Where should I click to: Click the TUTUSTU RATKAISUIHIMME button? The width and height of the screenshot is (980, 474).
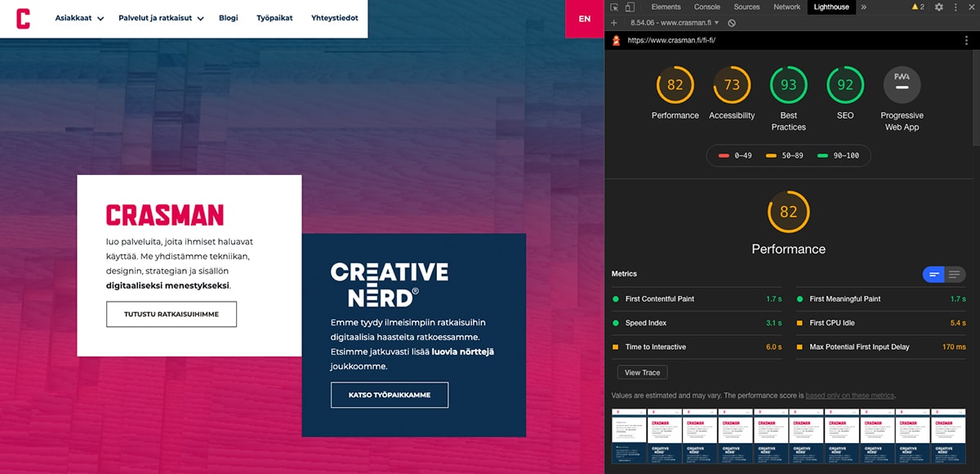click(171, 315)
